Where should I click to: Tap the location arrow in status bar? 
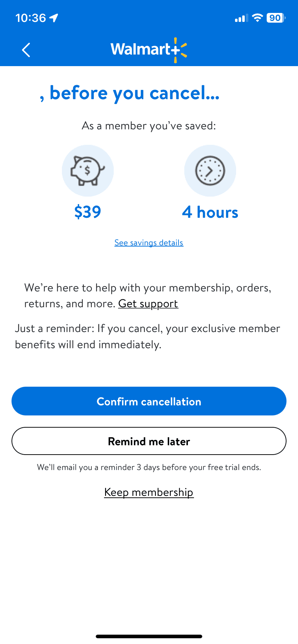[x=54, y=18]
